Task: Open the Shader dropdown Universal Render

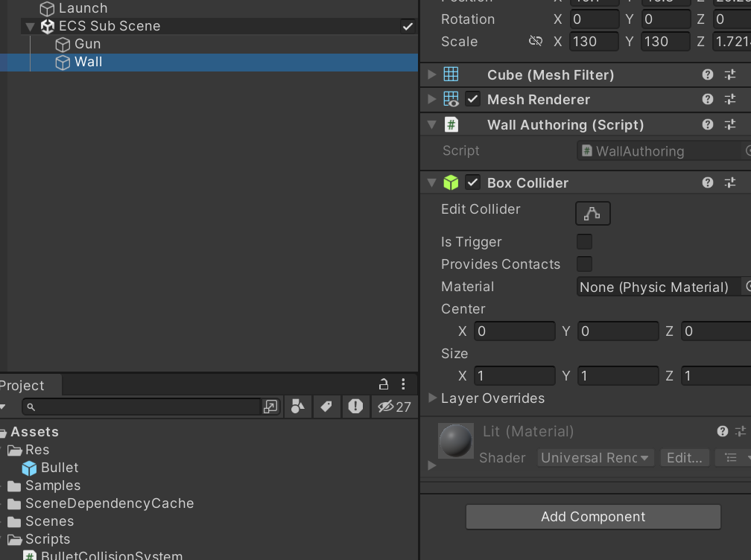Action: pos(595,457)
